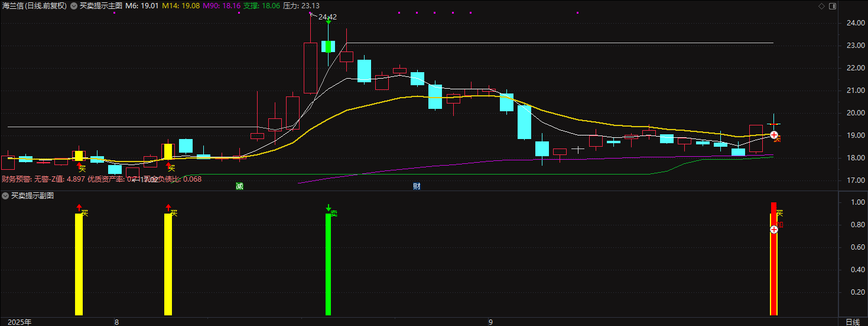Image resolution: width=868 pixels, height=326 pixels.
Task: Open the main chart indicator dropdown arrow
Action: 73,6
